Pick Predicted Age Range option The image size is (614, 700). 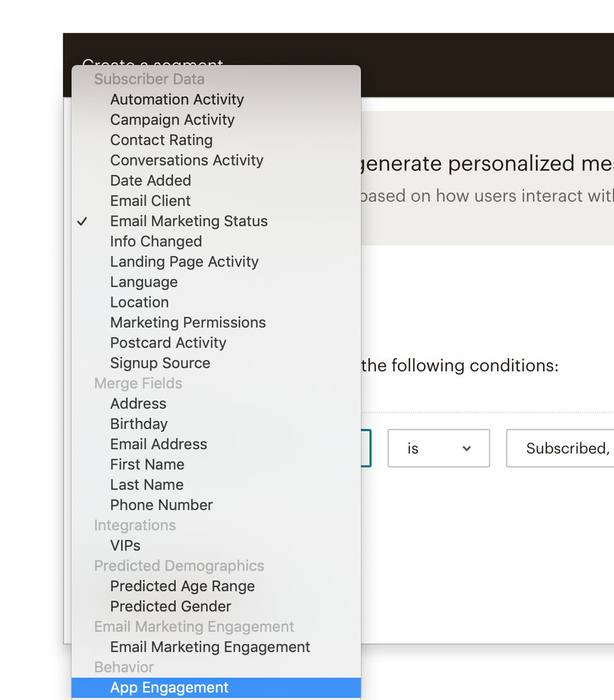[182, 586]
